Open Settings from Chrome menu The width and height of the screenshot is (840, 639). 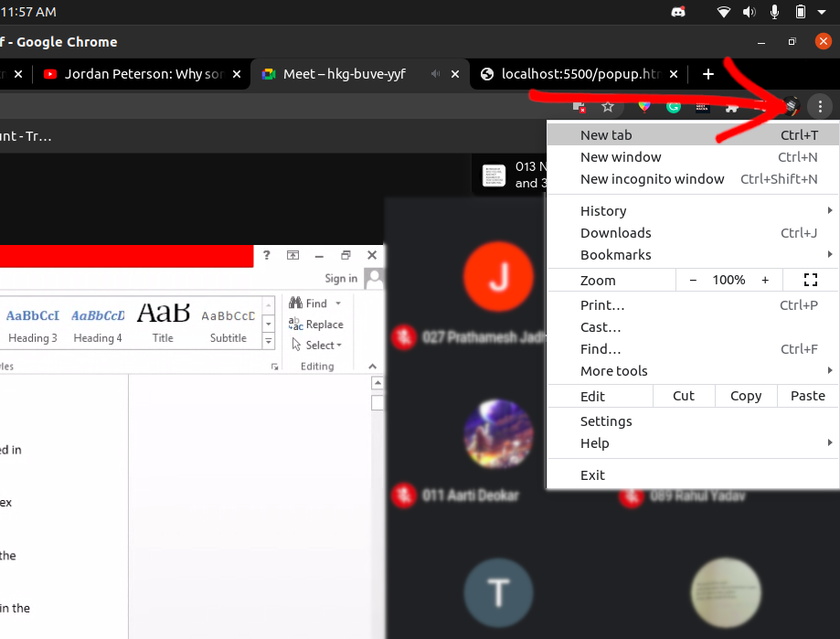click(693, 421)
